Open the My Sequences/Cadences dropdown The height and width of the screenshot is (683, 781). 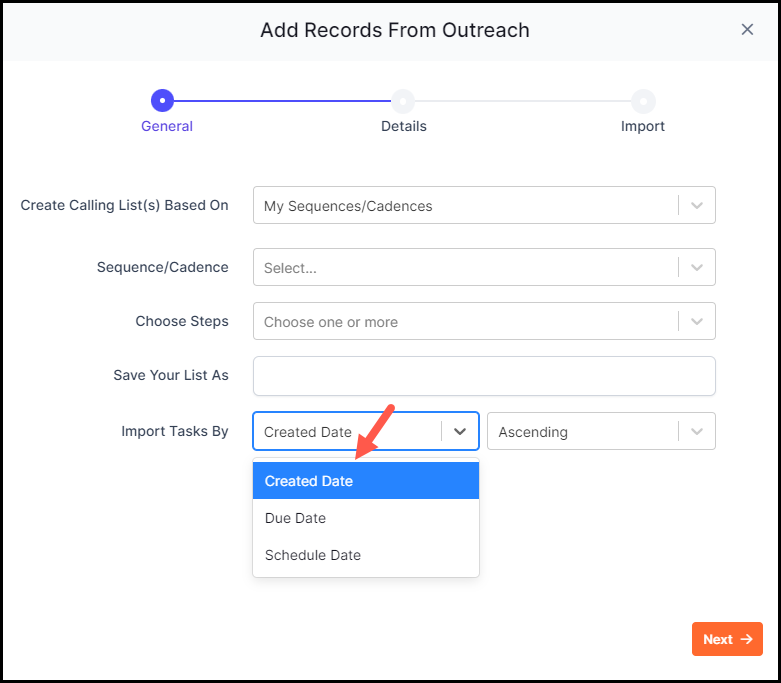[x=484, y=205]
